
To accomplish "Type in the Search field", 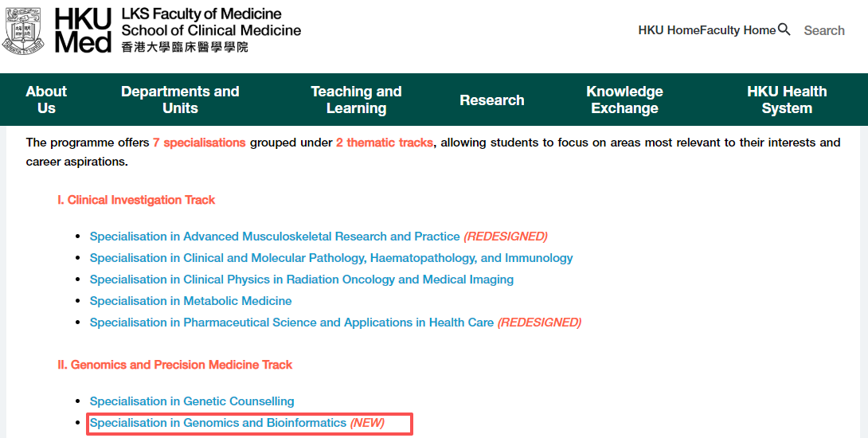I will click(823, 30).
